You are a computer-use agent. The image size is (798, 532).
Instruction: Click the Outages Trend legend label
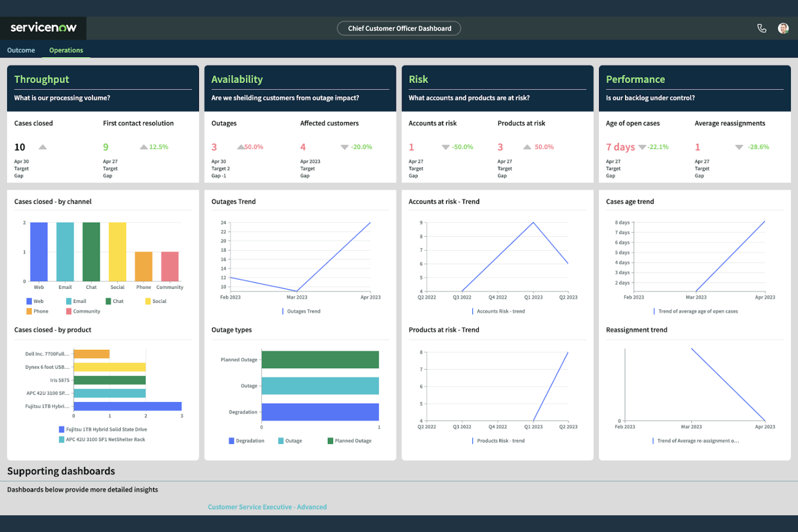click(x=305, y=311)
